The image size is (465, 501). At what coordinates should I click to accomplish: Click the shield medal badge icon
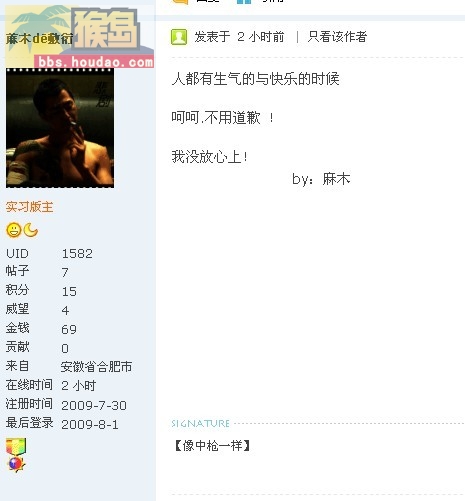point(16,446)
